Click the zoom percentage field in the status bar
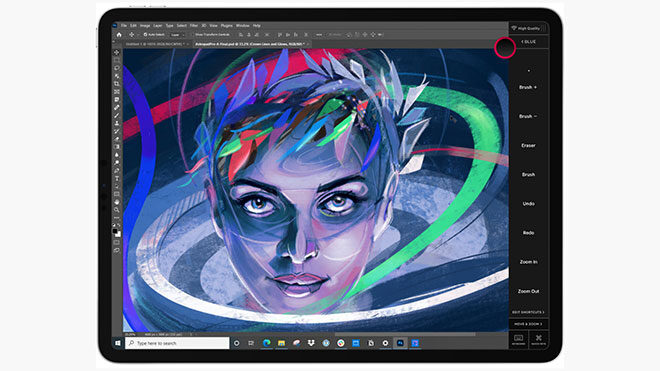This screenshot has height=371, width=660. [x=130, y=335]
